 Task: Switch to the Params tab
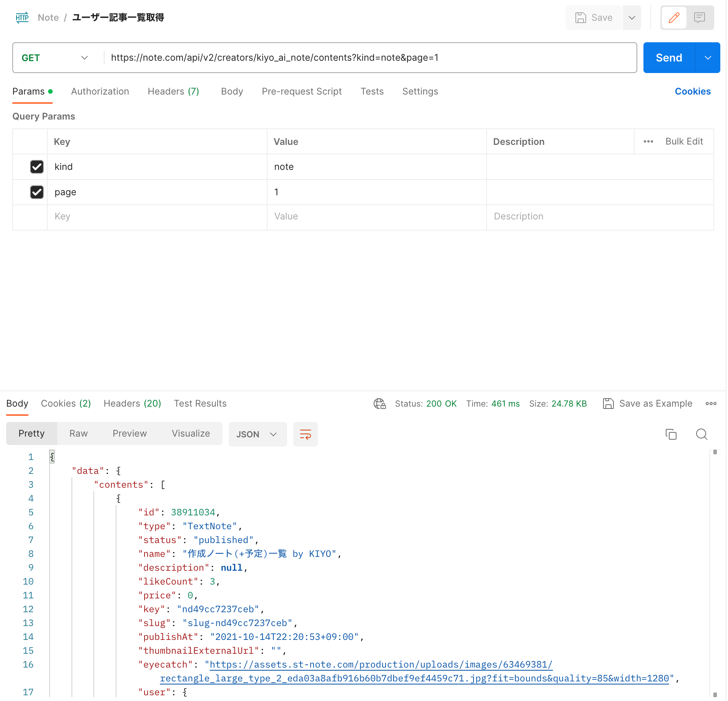pos(32,91)
